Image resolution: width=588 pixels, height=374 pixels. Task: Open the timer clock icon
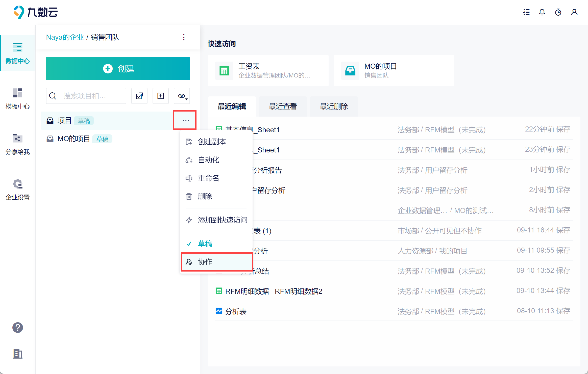[558, 12]
